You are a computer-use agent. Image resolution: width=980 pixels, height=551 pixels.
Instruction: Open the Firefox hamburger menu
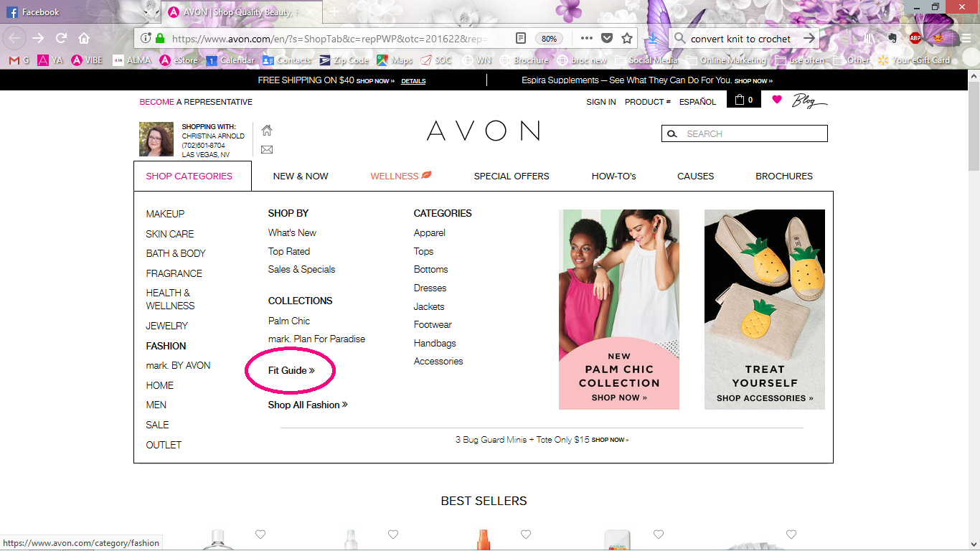click(966, 39)
